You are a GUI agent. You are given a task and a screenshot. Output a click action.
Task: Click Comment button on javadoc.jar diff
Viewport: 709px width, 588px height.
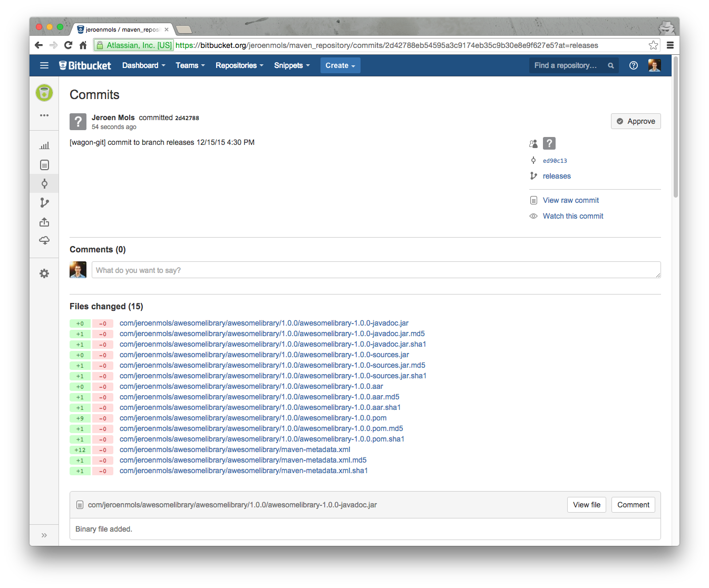pos(633,505)
